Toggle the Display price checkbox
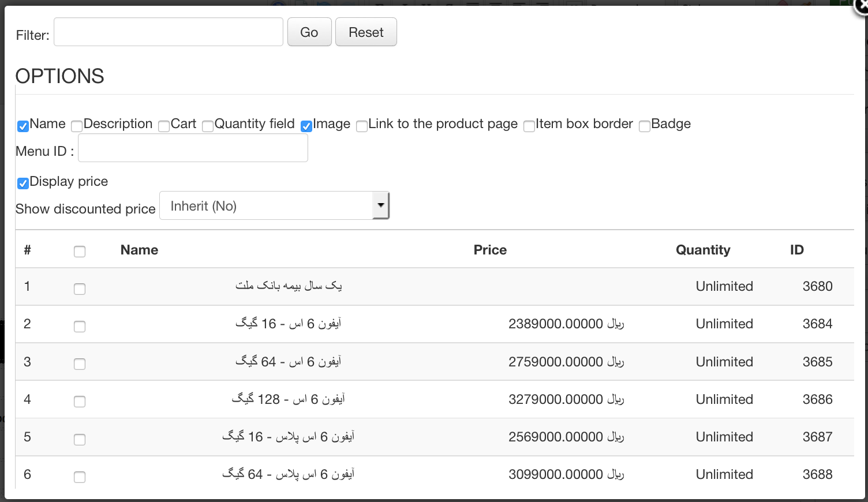 tap(23, 183)
